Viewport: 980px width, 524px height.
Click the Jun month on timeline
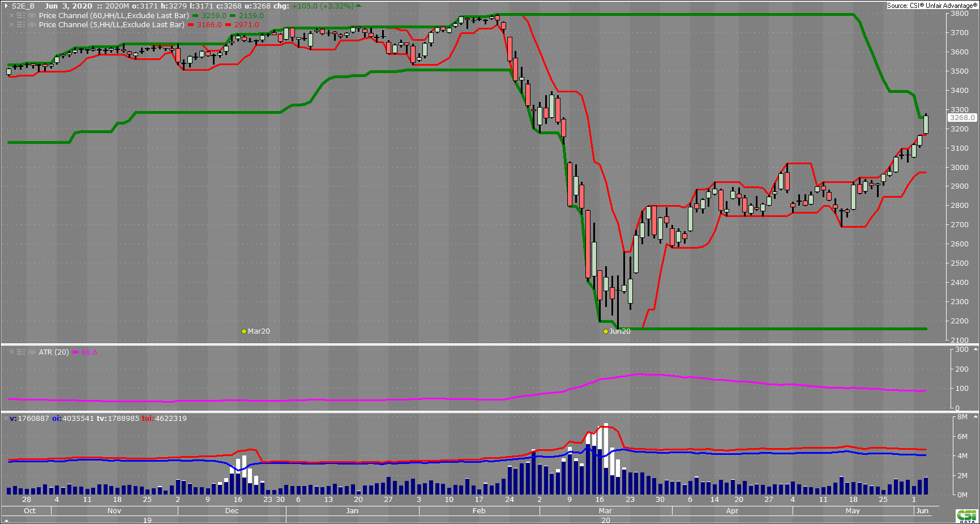coord(922,510)
